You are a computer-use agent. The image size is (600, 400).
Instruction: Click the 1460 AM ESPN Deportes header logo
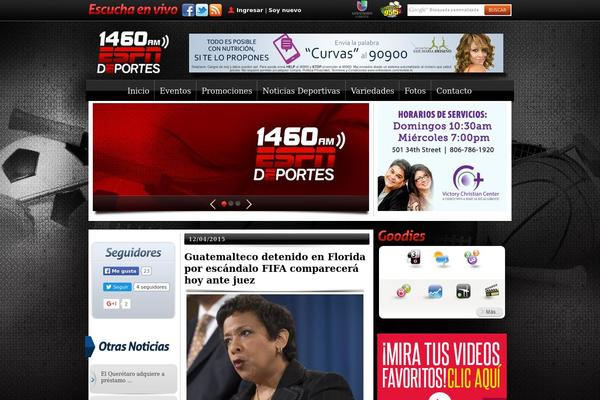tap(132, 53)
